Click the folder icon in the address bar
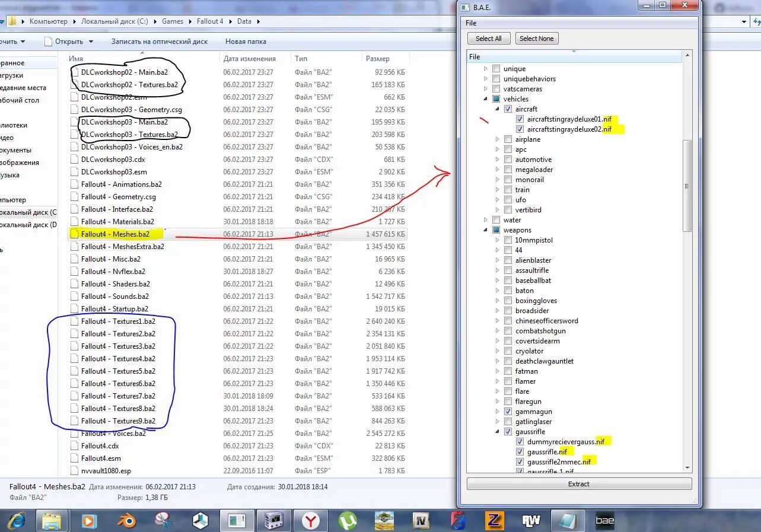This screenshot has height=532, width=761. [11, 21]
